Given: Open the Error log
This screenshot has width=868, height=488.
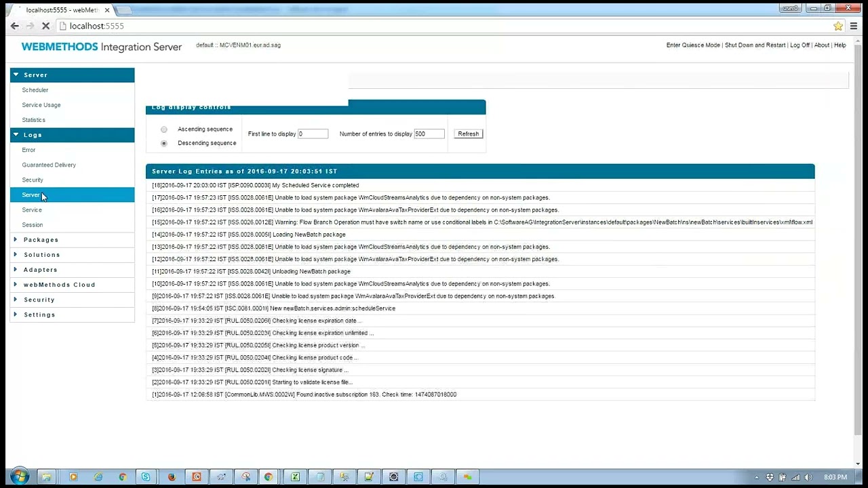Looking at the screenshot, I should (x=28, y=150).
